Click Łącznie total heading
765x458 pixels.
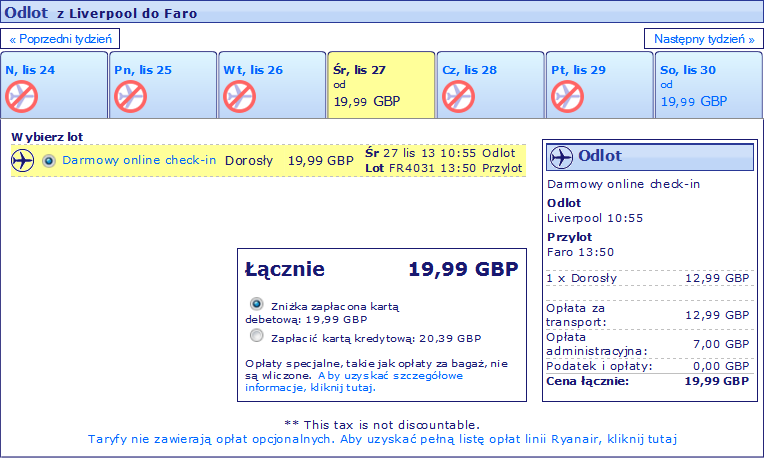285,269
